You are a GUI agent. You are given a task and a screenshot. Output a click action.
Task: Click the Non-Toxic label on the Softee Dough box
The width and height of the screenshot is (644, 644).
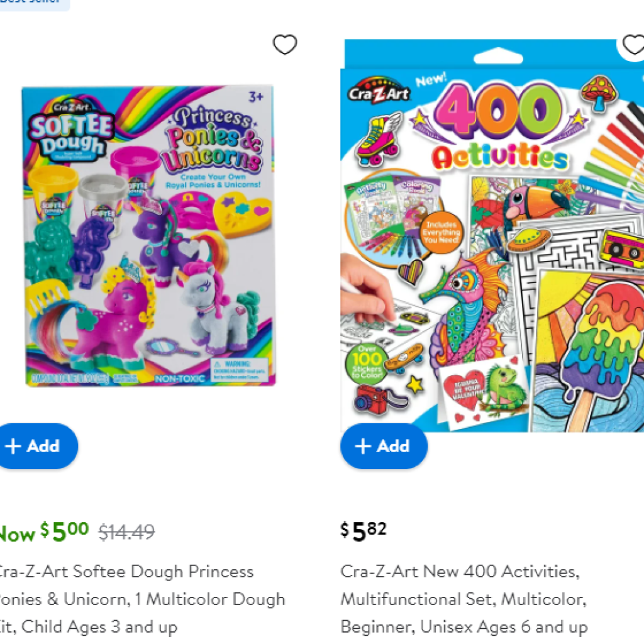pos(179,378)
